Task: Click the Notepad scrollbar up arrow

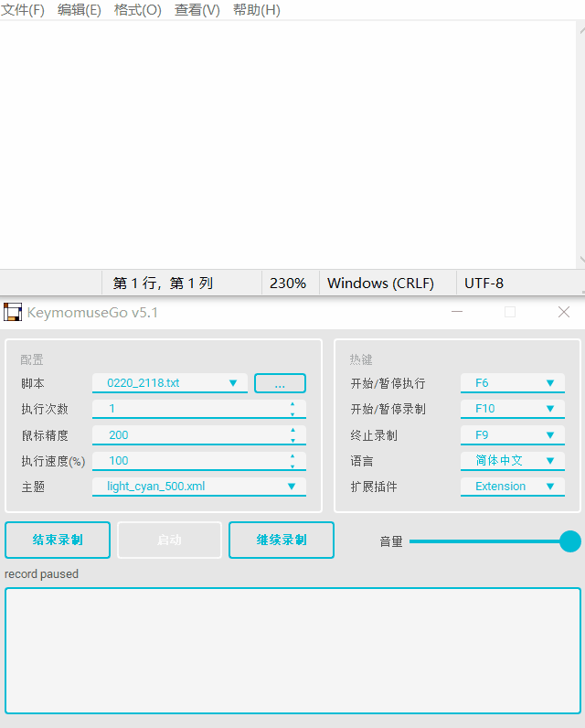Action: coord(581,31)
